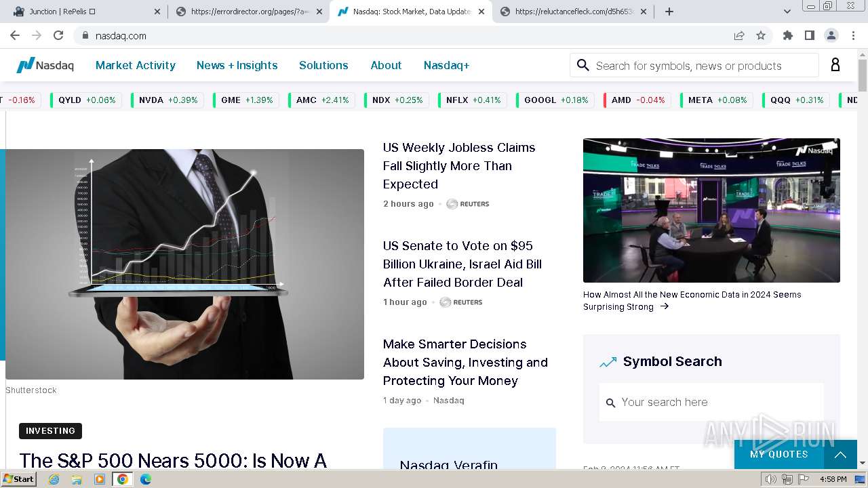Launch Internet Explorer from the taskbar
The width and height of the screenshot is (868, 488).
coord(54,479)
